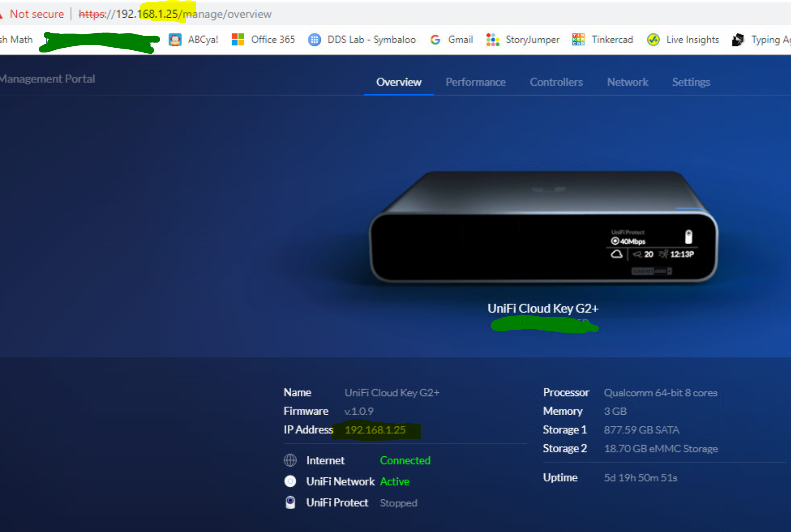Click the UniFi Protect camera icon
This screenshot has height=532, width=791.
(290, 502)
